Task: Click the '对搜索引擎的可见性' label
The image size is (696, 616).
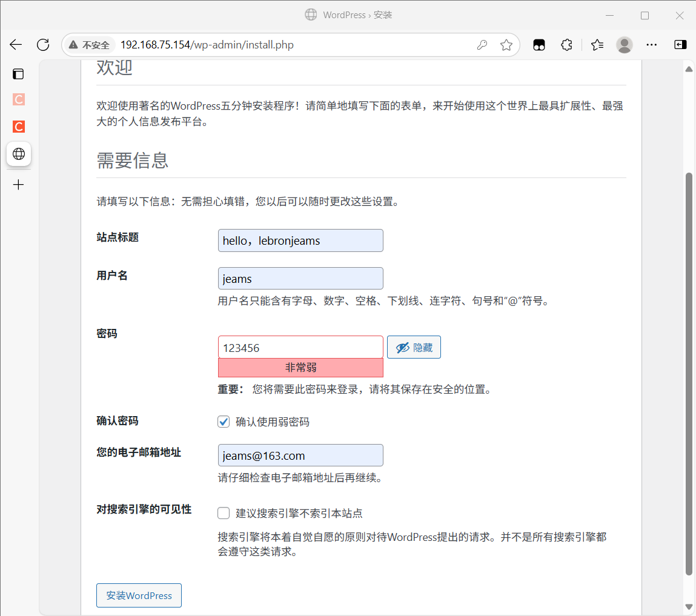Action: click(x=144, y=509)
